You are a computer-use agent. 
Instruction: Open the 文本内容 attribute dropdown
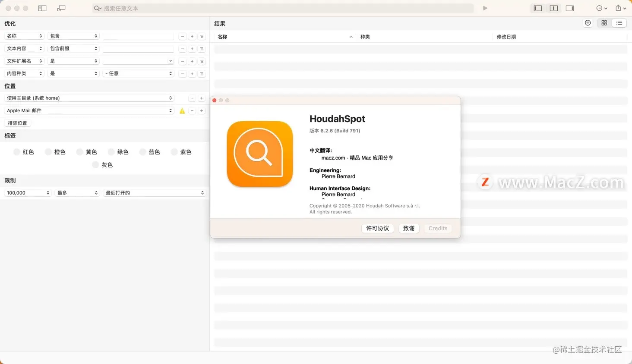(24, 48)
